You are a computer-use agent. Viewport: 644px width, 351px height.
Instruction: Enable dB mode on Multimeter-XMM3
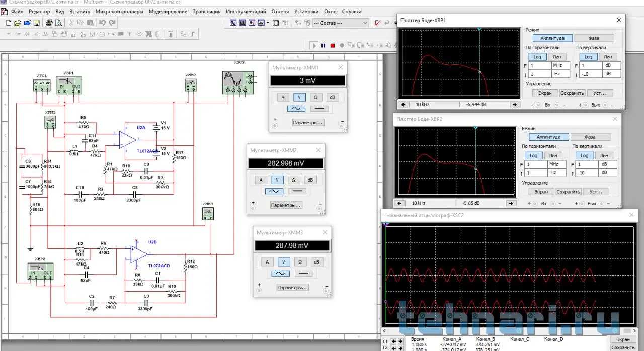click(x=317, y=261)
